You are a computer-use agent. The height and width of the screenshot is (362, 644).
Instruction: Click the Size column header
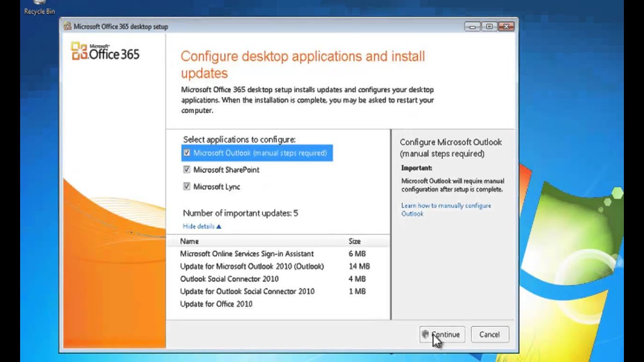pos(355,241)
